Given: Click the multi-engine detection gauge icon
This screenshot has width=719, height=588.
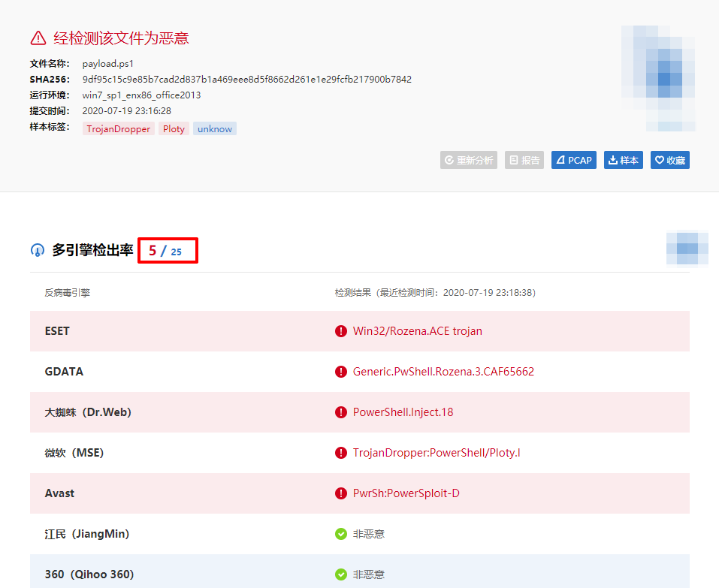Looking at the screenshot, I should 38,250.
